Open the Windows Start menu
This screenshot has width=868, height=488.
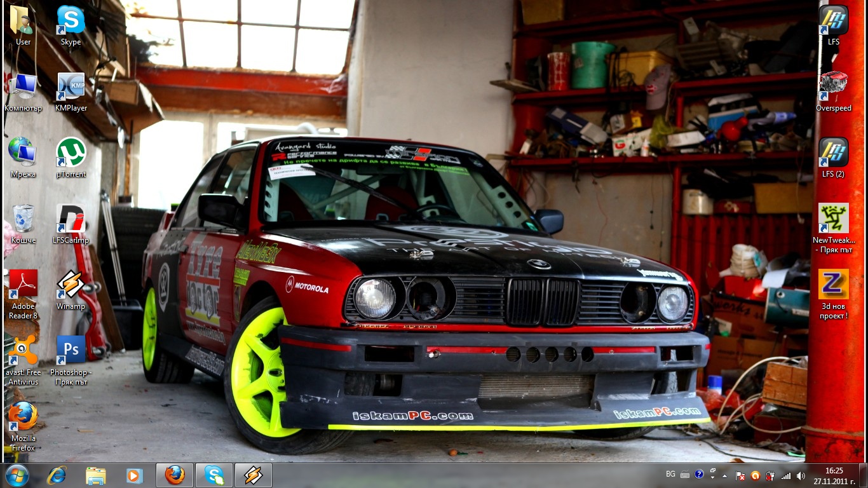point(17,475)
